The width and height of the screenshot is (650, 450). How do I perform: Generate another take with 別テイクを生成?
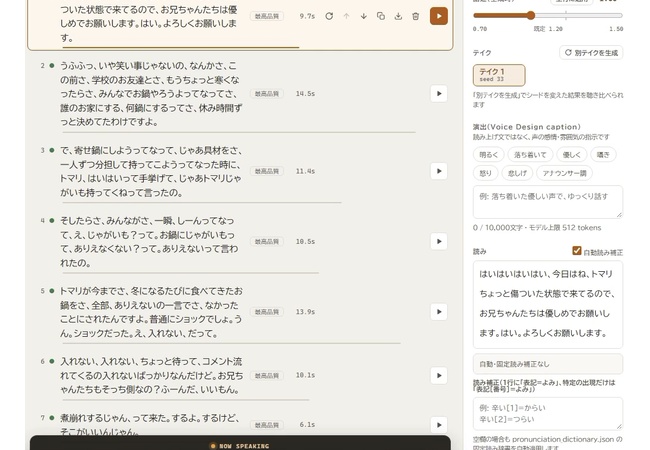(591, 53)
